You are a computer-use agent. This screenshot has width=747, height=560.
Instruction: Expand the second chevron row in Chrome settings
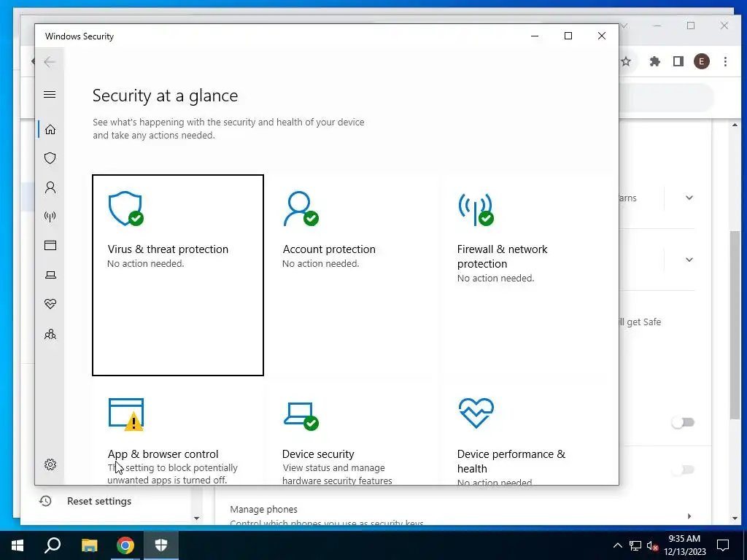(689, 260)
